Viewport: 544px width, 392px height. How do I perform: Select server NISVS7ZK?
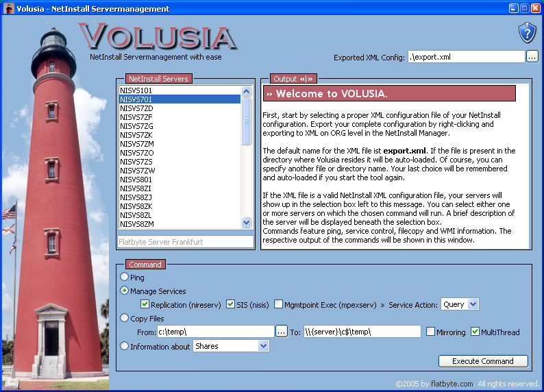pos(180,135)
